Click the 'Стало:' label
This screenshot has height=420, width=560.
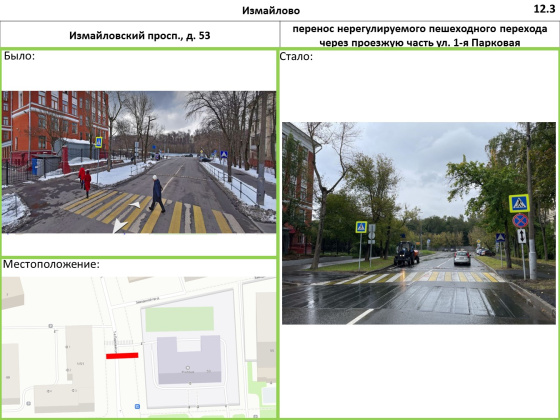coord(296,56)
